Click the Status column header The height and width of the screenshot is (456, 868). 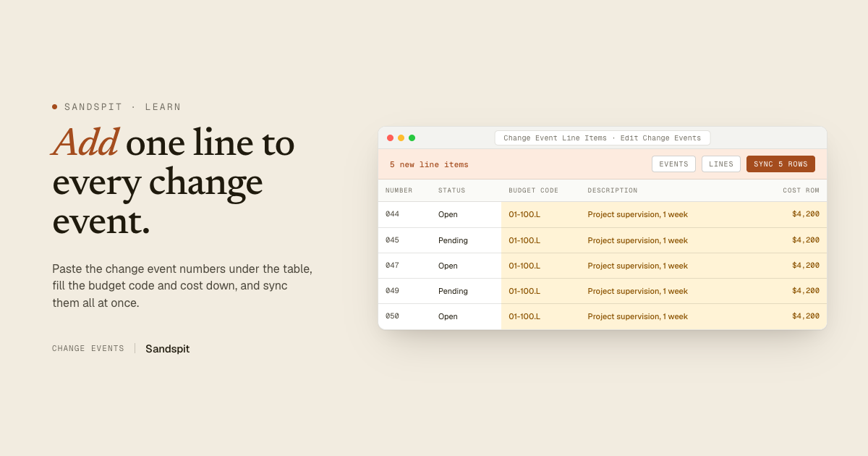(452, 190)
